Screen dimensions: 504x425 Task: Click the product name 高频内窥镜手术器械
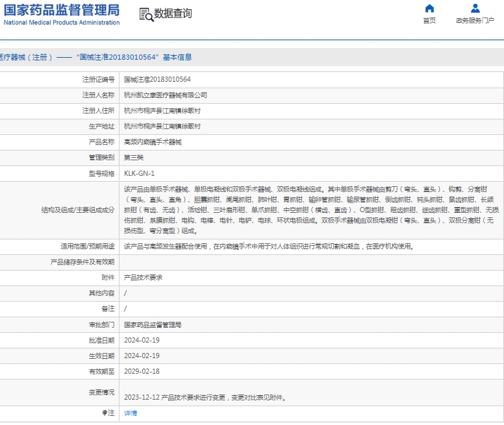[x=153, y=142]
